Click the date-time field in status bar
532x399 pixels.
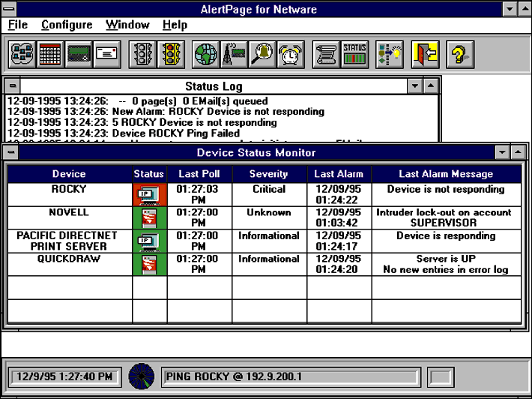click(x=64, y=376)
